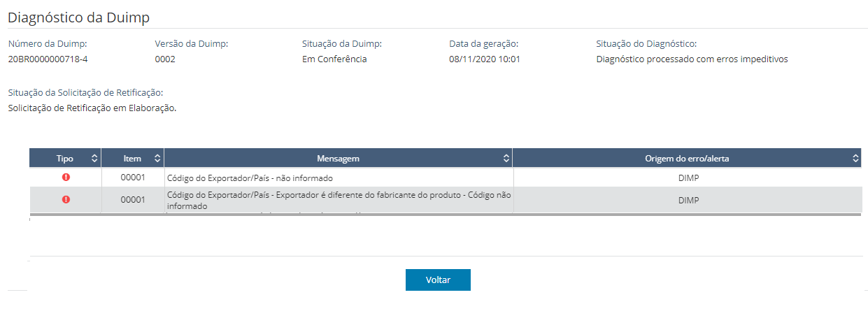Click the Duimp number 20BR0000000718-4

click(x=48, y=59)
